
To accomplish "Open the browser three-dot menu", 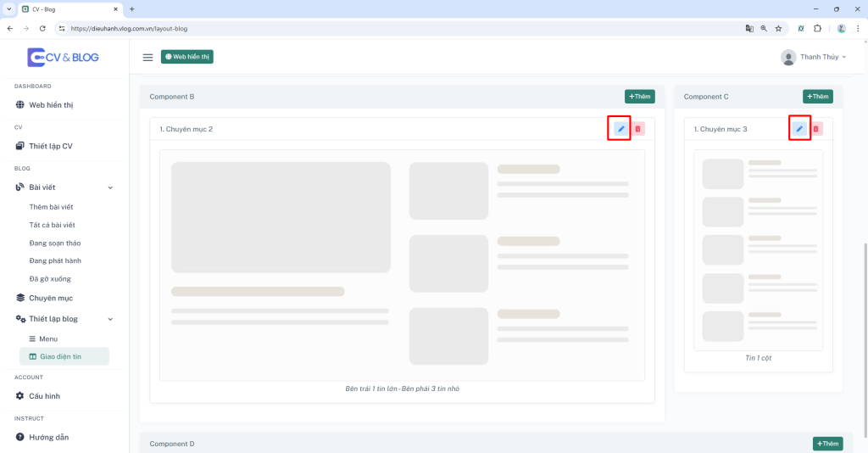I will [x=858, y=28].
